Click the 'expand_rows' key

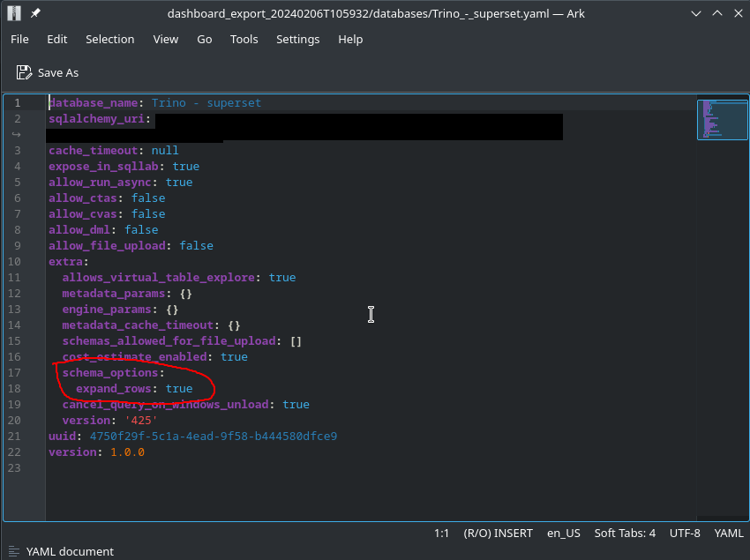pyautogui.click(x=113, y=388)
